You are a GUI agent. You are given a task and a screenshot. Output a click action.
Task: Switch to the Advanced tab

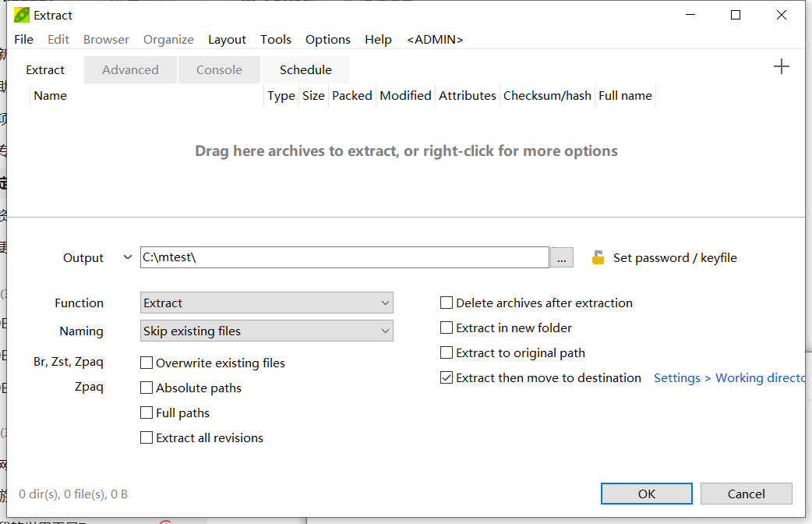[x=130, y=70]
